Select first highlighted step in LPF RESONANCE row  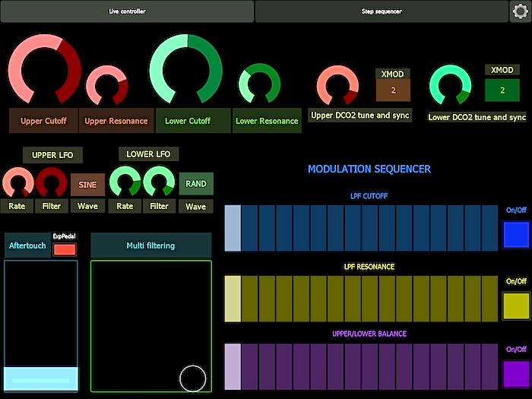[233, 299]
